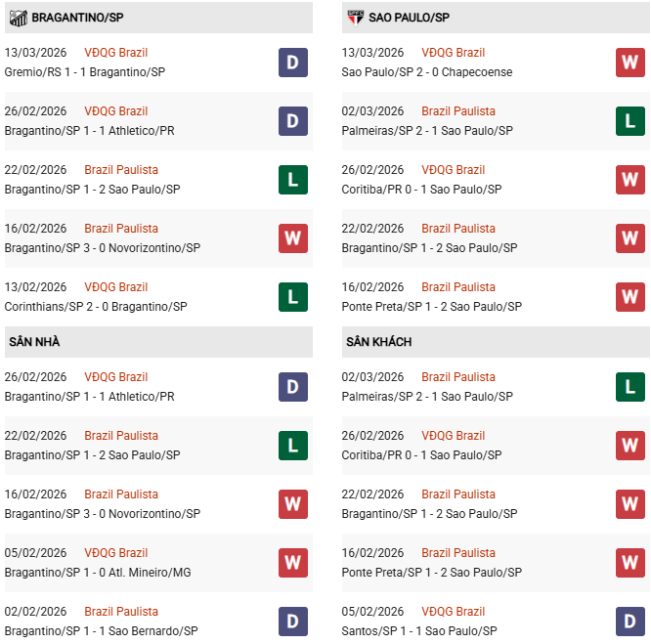This screenshot has height=644, width=651.
Task: Open the VĐQG Brazil link in the Gremio row
Action: (x=116, y=53)
